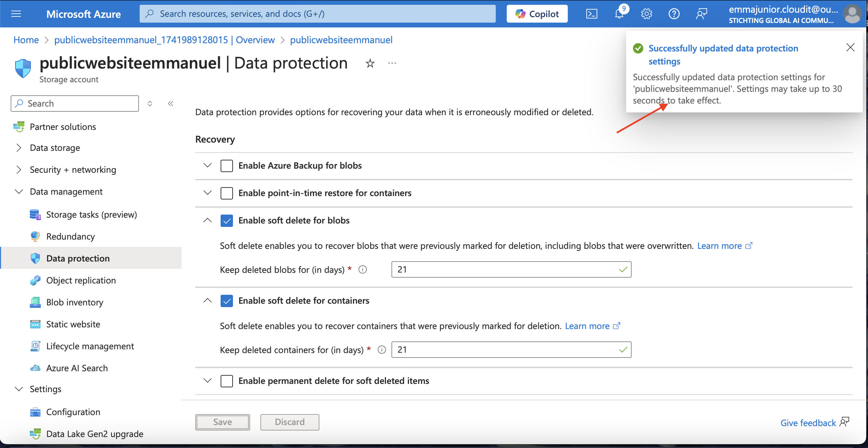The width and height of the screenshot is (868, 448).
Task: Click the Keep deleted blobs days field
Action: (x=511, y=269)
